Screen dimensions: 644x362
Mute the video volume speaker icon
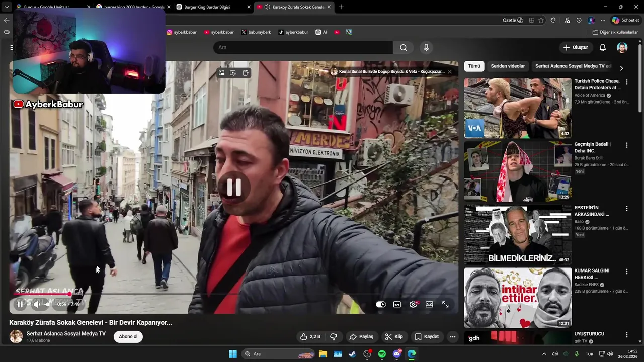(37, 304)
